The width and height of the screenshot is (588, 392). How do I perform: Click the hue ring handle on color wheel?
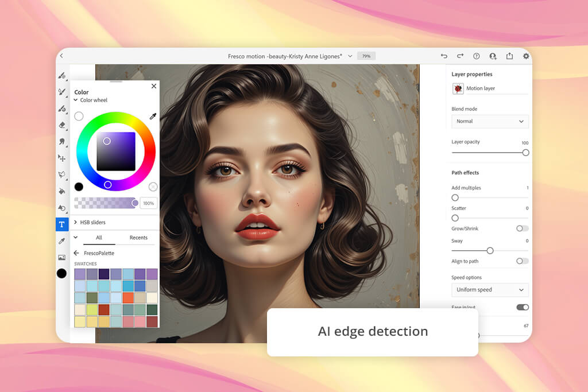point(107,184)
